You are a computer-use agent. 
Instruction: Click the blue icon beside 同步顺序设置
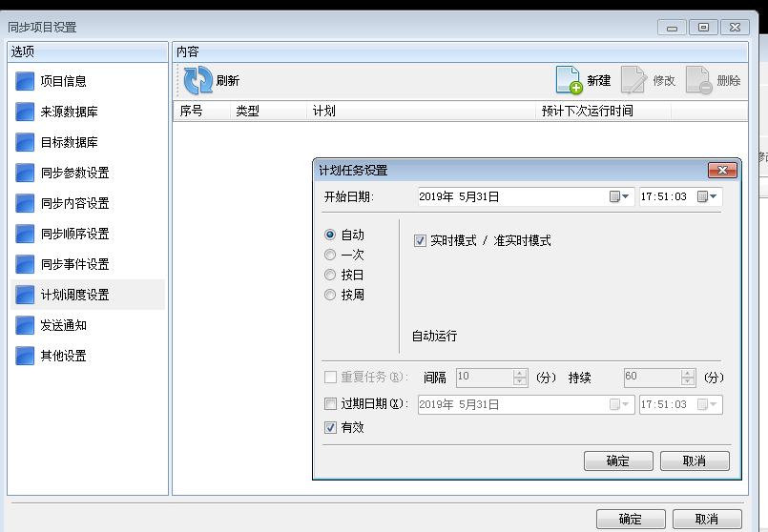[x=25, y=234]
